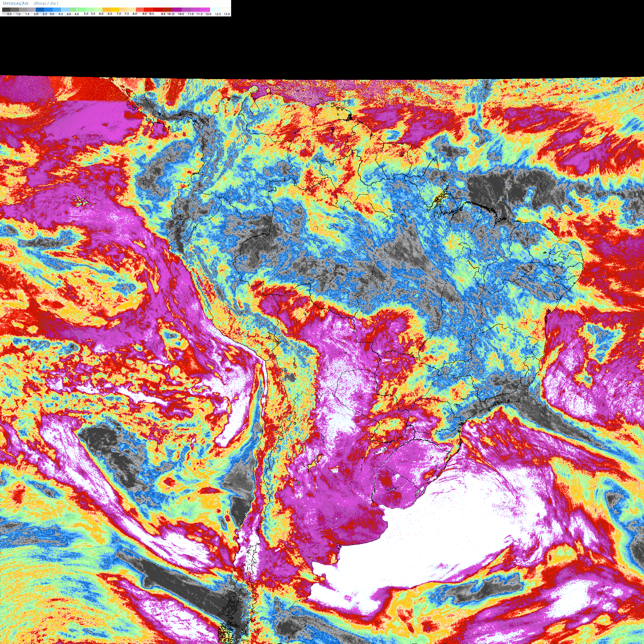The image size is (644, 644).
Task: Click the '(Horas / dia)' unit label
Action: 46,3
